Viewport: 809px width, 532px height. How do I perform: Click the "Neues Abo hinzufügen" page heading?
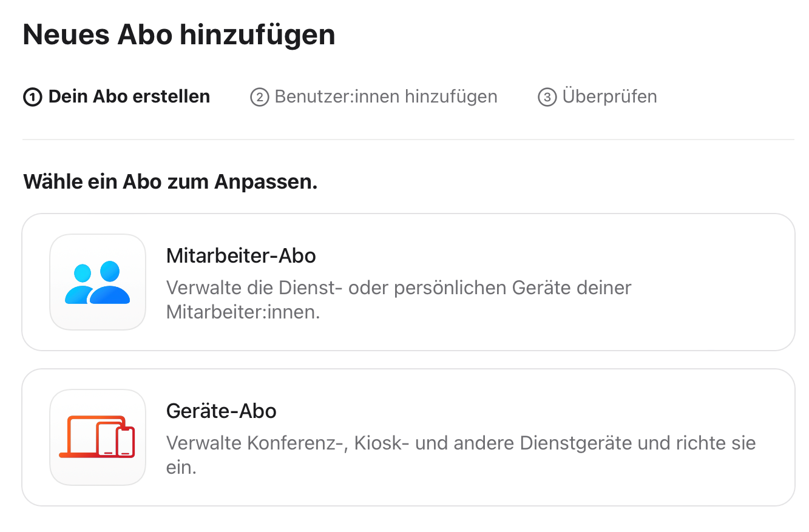click(x=179, y=35)
